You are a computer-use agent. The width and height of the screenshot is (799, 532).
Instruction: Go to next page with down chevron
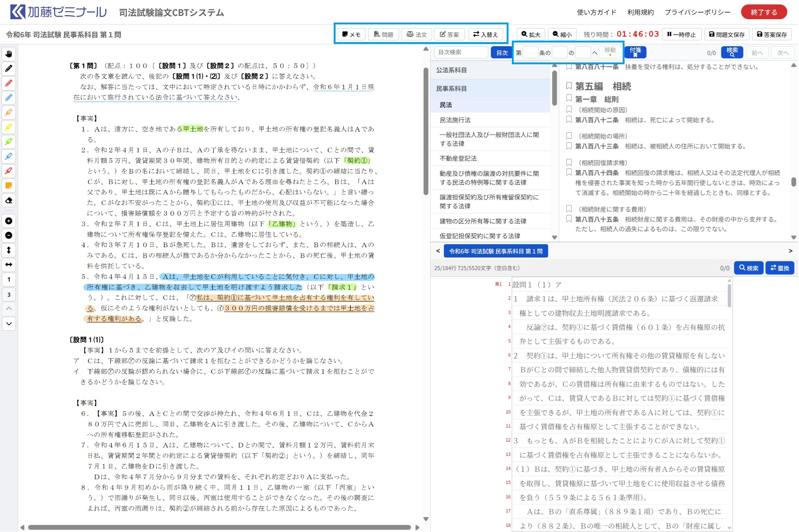pyautogui.click(x=9, y=324)
